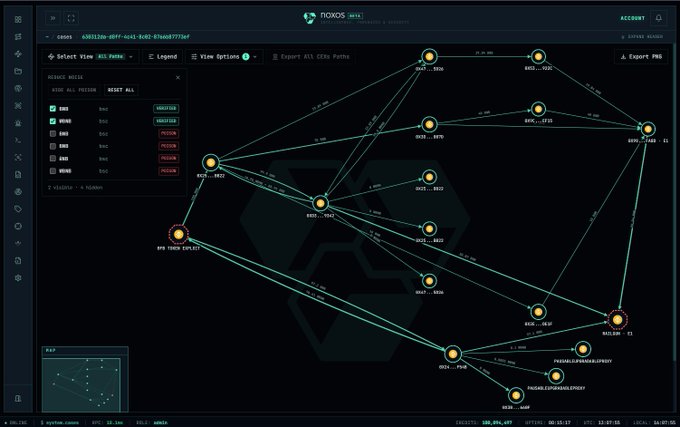Open the folder icon in left sidebar
This screenshot has width=680, height=427.
coord(18,71)
